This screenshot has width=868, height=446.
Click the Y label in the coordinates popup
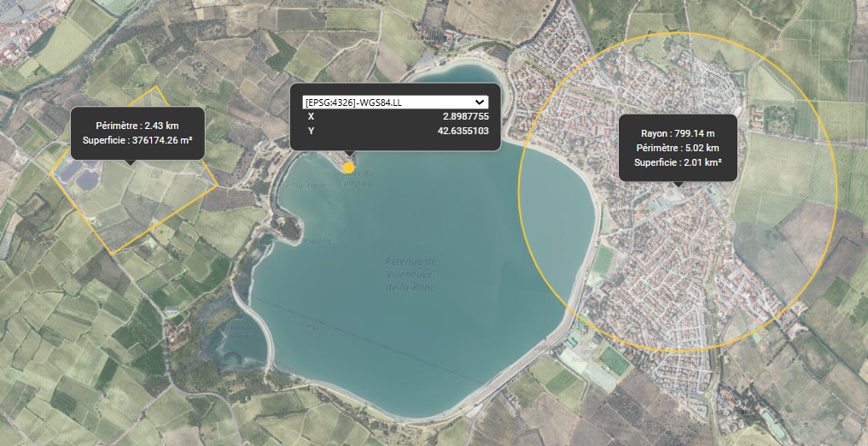pos(311,131)
